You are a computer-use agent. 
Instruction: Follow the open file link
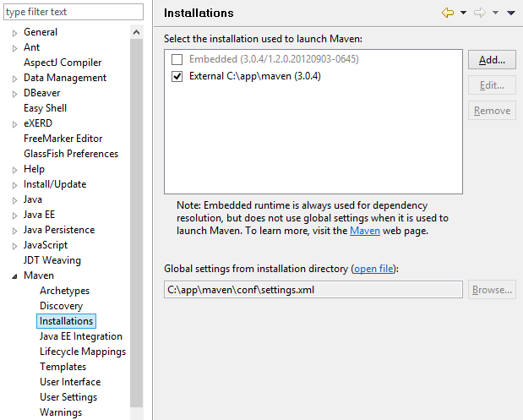pyautogui.click(x=373, y=269)
